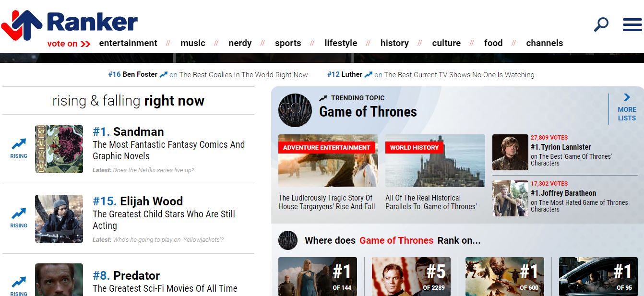Open the hamburger menu icon
Image resolution: width=644 pixels, height=296 pixels.
tap(632, 25)
